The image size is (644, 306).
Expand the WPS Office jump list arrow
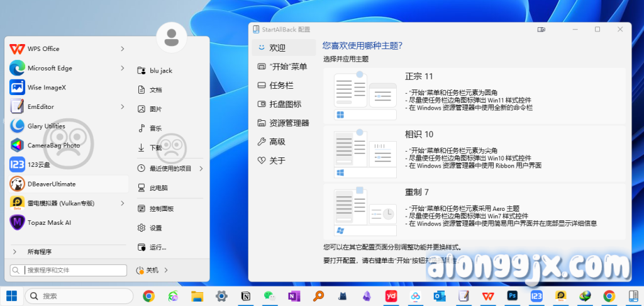pos(123,49)
